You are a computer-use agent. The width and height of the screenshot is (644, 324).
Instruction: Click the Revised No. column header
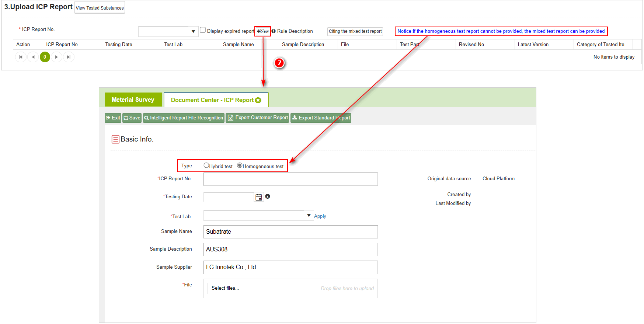485,45
